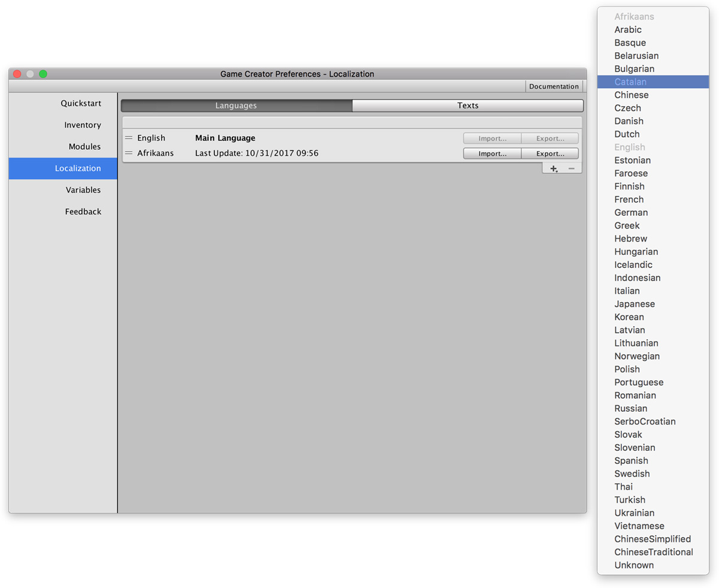Open the Quickstart section in the sidebar
This screenshot has height=588, width=719.
point(63,104)
